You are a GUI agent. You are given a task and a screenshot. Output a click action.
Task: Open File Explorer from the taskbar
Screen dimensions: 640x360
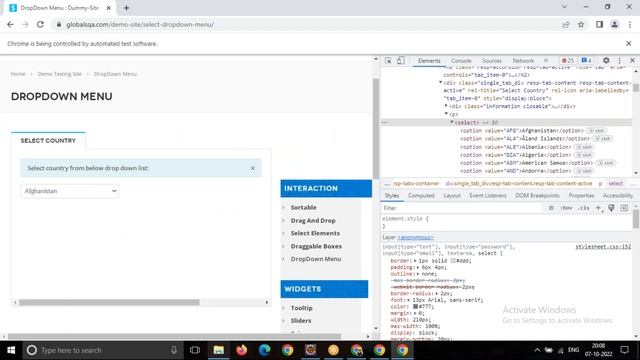tap(219, 350)
